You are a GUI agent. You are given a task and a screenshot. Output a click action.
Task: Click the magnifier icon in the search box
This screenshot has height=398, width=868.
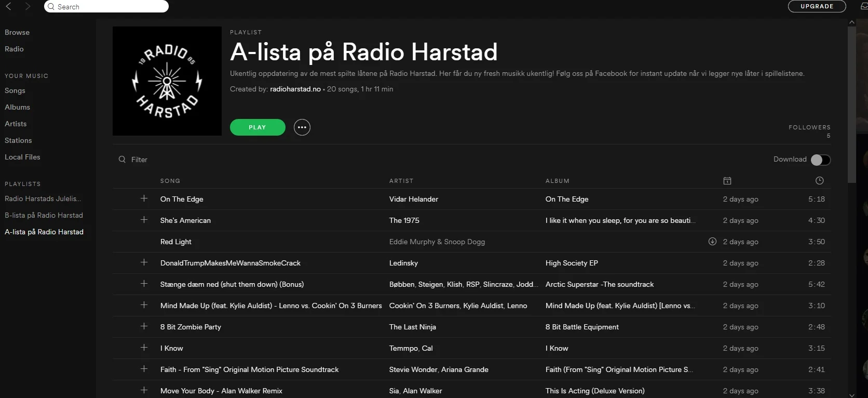click(51, 7)
